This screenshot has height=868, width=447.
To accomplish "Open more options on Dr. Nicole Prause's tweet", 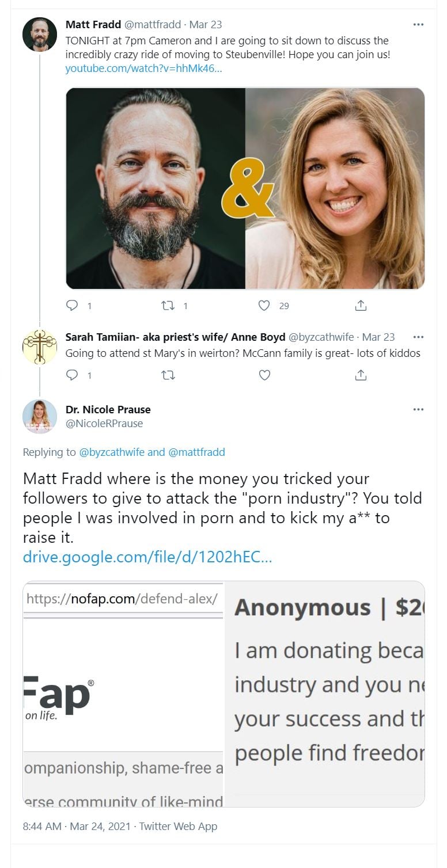I will [x=419, y=410].
